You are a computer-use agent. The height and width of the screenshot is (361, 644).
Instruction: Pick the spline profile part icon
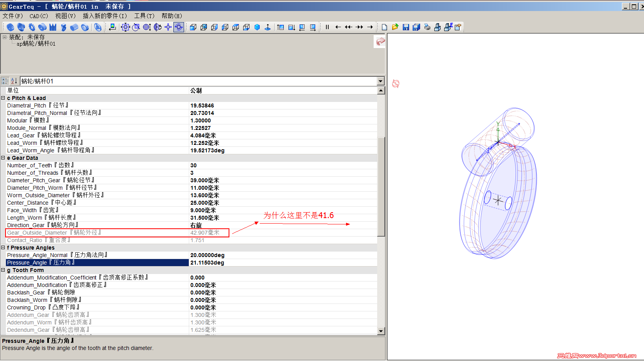(53, 27)
